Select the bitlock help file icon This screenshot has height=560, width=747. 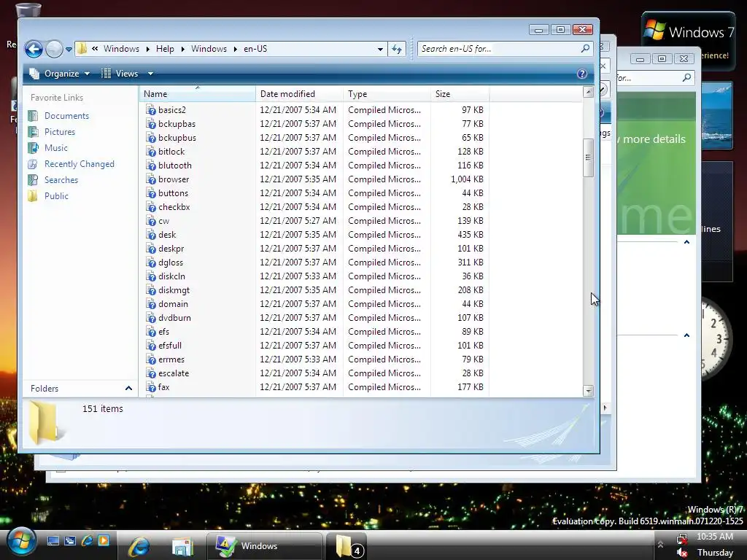point(150,152)
